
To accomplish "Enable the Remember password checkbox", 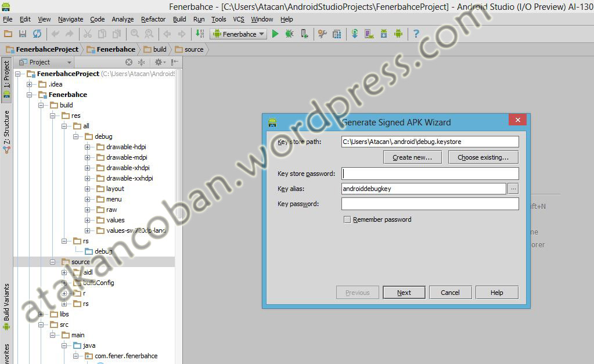I will (347, 219).
